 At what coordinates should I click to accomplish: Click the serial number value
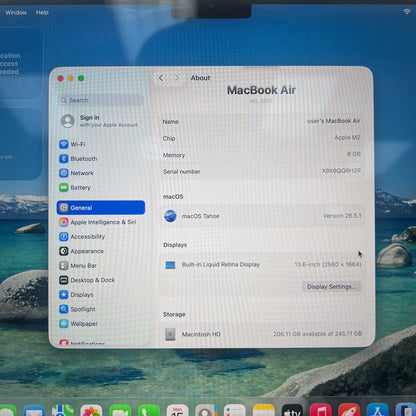coord(341,171)
